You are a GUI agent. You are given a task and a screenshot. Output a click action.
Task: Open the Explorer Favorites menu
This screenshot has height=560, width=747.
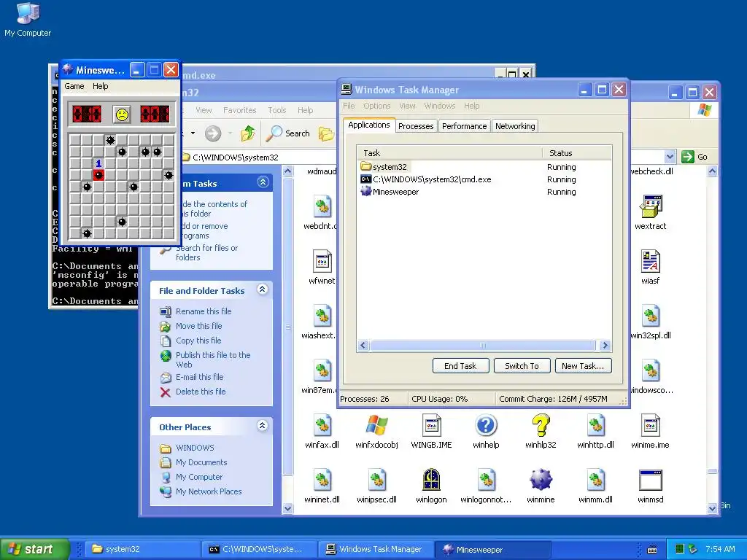[x=239, y=110]
